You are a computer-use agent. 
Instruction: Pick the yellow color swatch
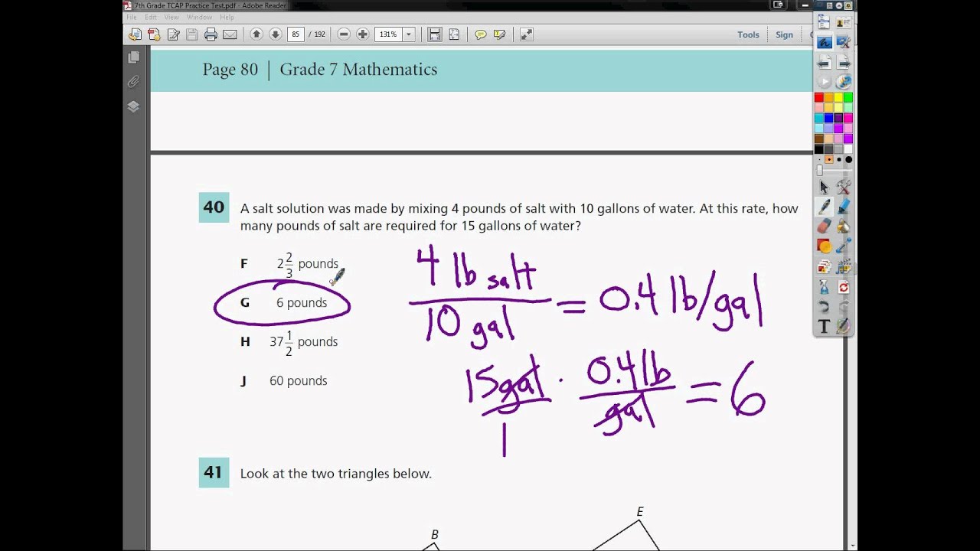tap(838, 97)
